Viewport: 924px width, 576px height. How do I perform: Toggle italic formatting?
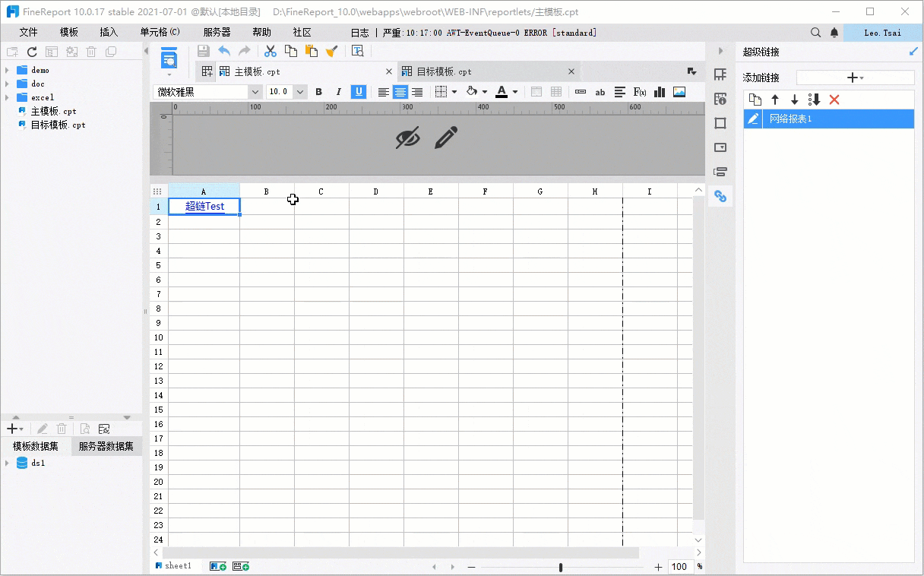[x=339, y=92]
